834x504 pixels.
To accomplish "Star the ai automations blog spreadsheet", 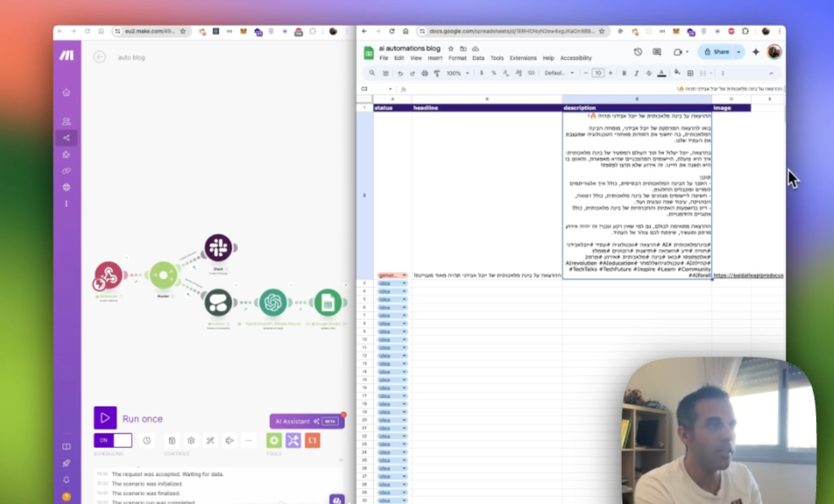I will click(451, 48).
